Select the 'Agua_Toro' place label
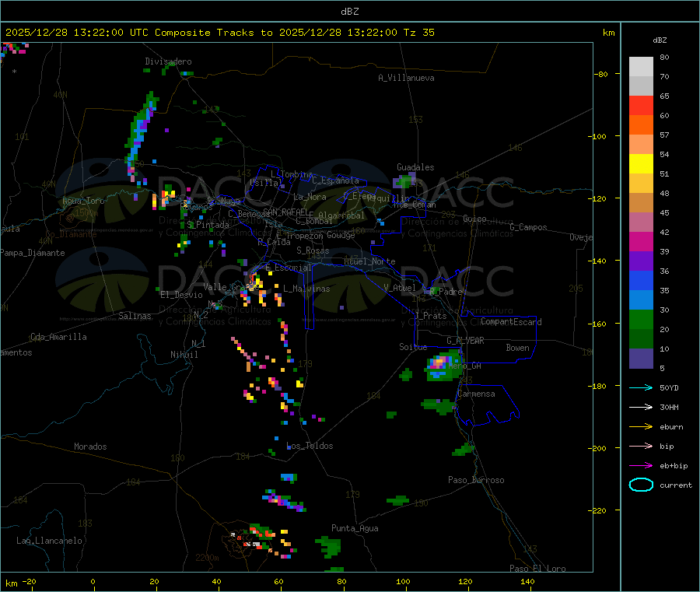 pyautogui.click(x=83, y=201)
